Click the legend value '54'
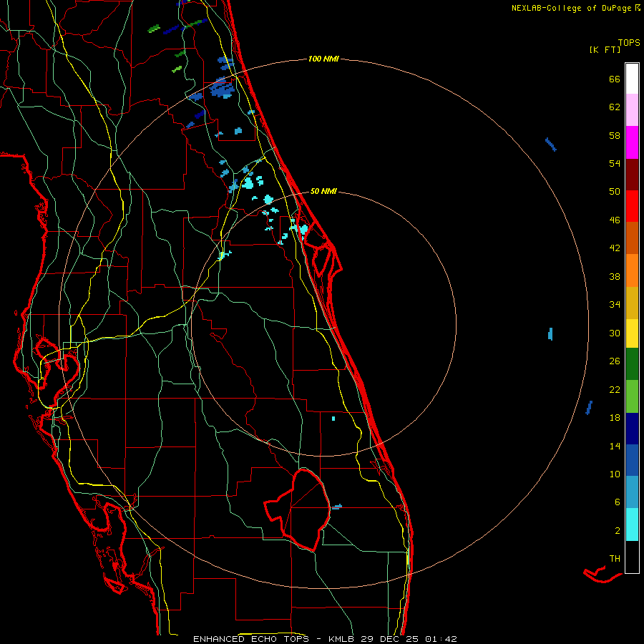 point(615,163)
